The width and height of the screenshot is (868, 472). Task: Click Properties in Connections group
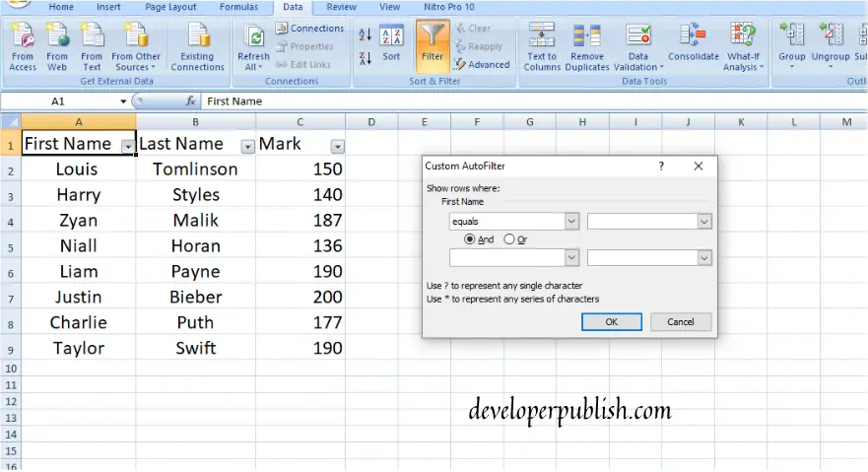[305, 46]
